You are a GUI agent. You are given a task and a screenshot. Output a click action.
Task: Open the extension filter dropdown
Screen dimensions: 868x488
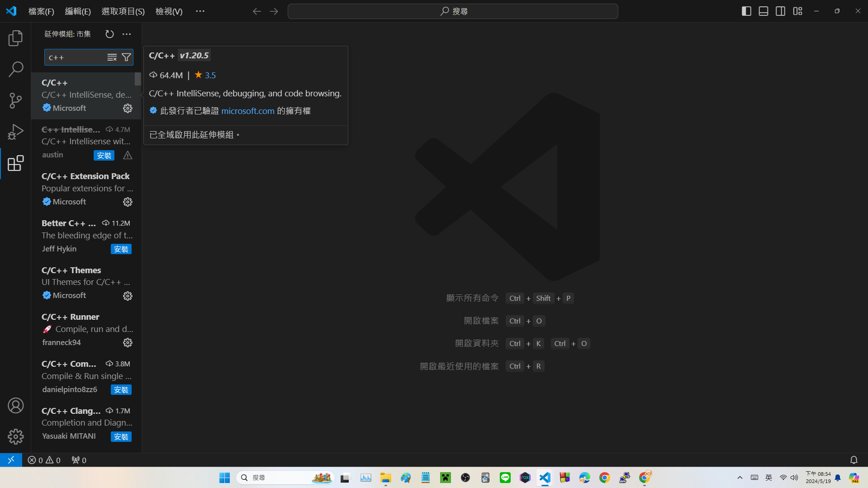point(127,57)
